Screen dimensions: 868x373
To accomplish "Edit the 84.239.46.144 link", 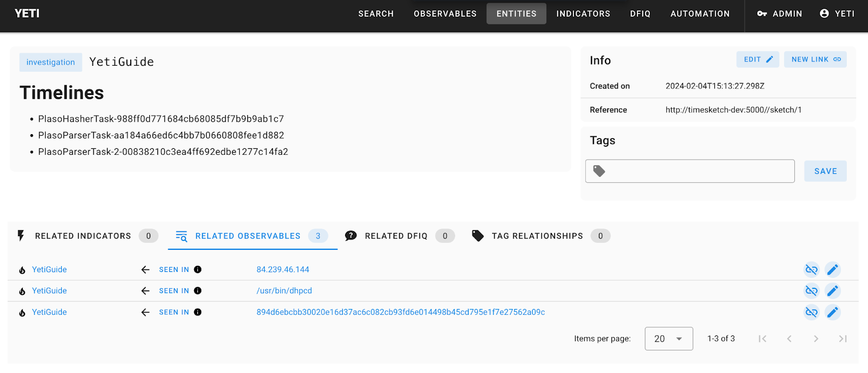I will (x=833, y=269).
